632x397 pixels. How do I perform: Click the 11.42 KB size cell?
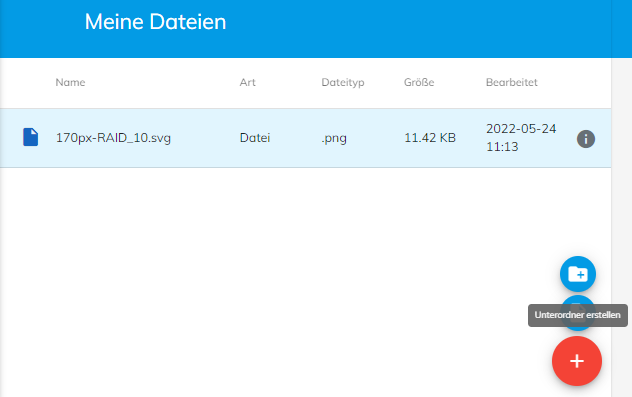[430, 138]
